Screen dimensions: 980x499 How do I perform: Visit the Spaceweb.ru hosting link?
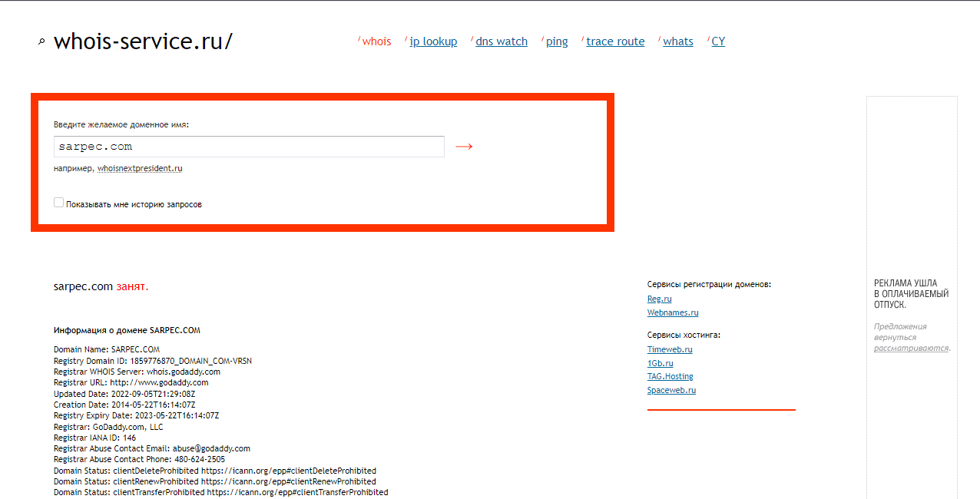(671, 390)
